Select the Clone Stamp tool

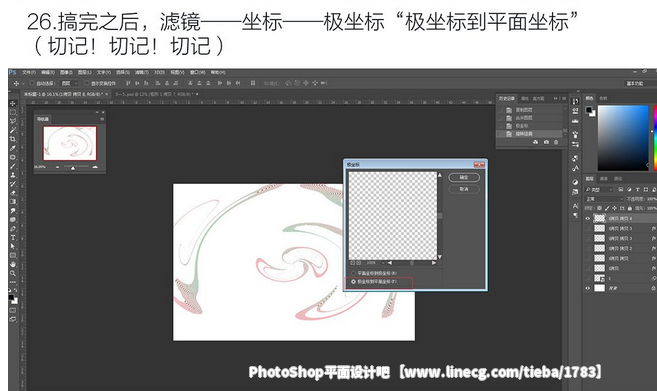13,175
